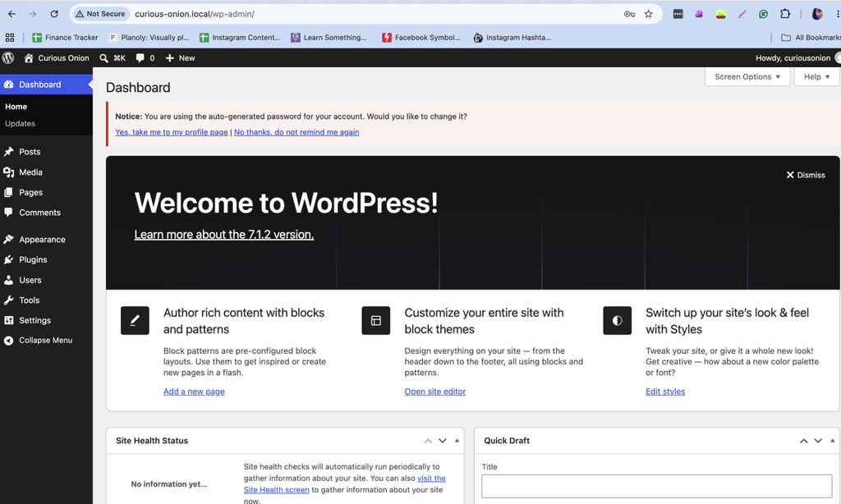Screen dimensions: 841x504
Task: Click the Users person icon
Action: coord(8,280)
